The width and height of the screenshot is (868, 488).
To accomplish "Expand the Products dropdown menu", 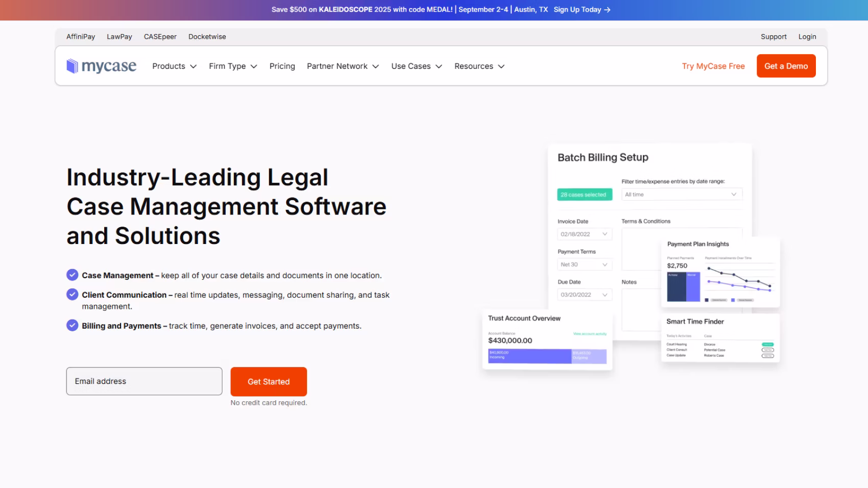I will point(175,66).
